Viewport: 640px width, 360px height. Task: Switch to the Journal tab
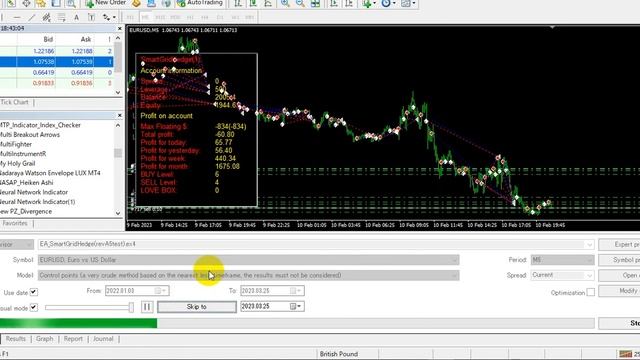pyautogui.click(x=103, y=339)
